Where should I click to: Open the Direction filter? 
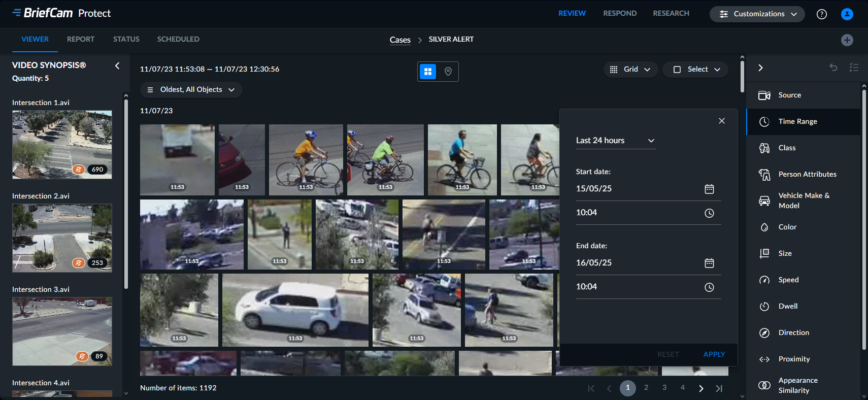tap(793, 333)
